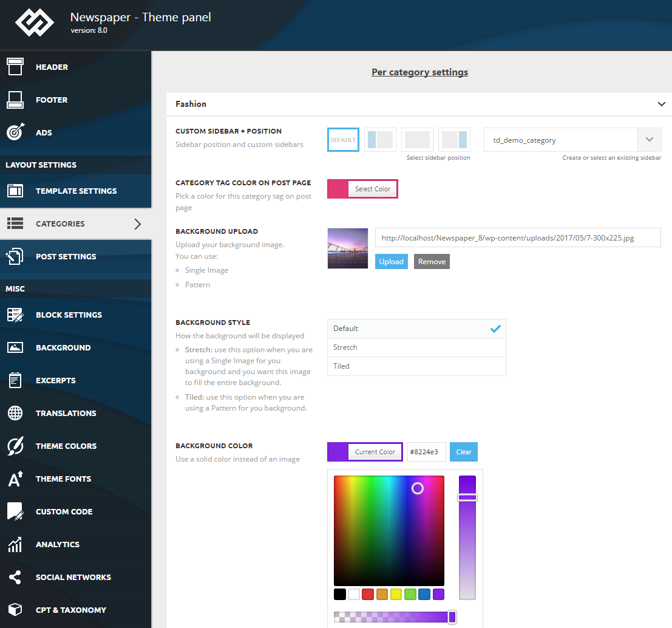Screen dimensions: 672x628
Task: Open Social Networks share icon
Action: 15,577
